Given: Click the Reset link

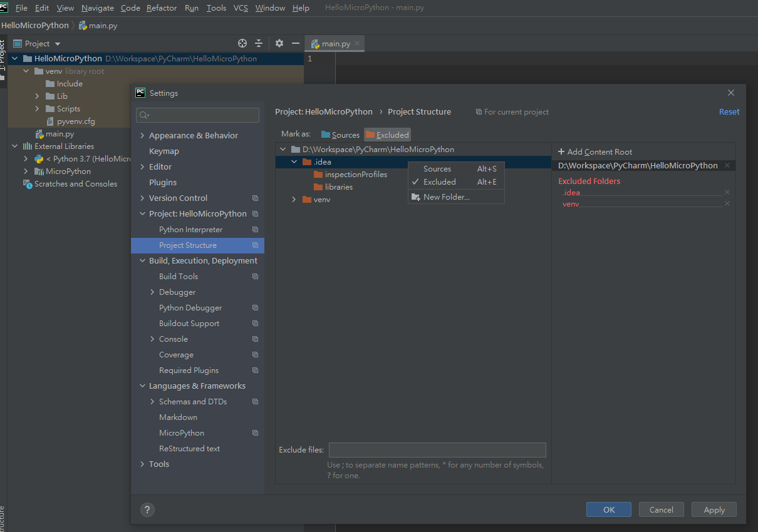Looking at the screenshot, I should pyautogui.click(x=729, y=112).
